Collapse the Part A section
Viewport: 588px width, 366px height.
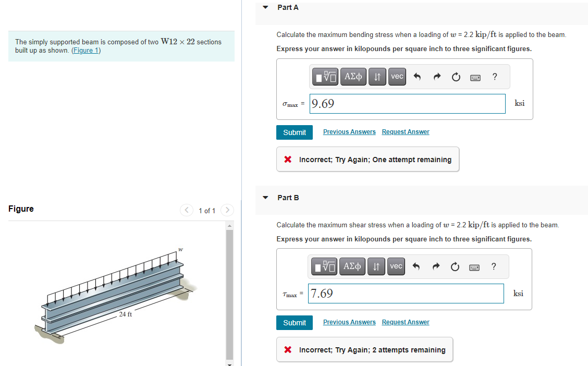tap(265, 7)
